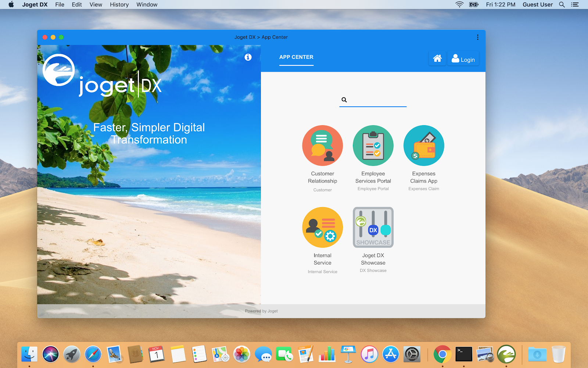Open Numbers from the dock
This screenshot has width=588, height=368.
[x=327, y=354]
